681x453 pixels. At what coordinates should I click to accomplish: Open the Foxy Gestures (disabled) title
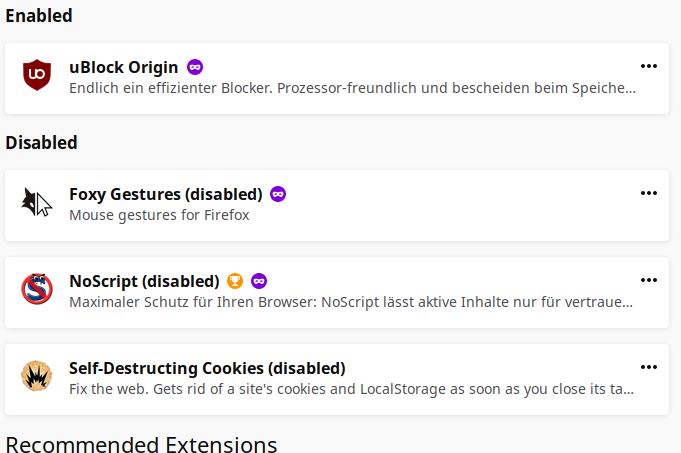click(166, 194)
